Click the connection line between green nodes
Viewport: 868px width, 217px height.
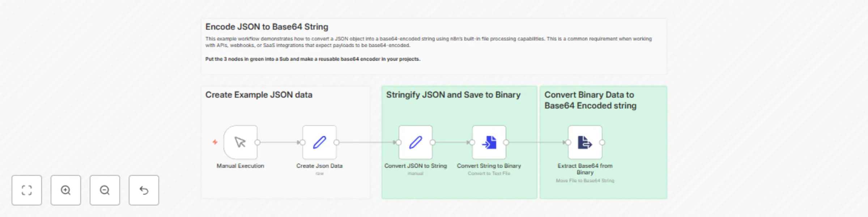452,142
